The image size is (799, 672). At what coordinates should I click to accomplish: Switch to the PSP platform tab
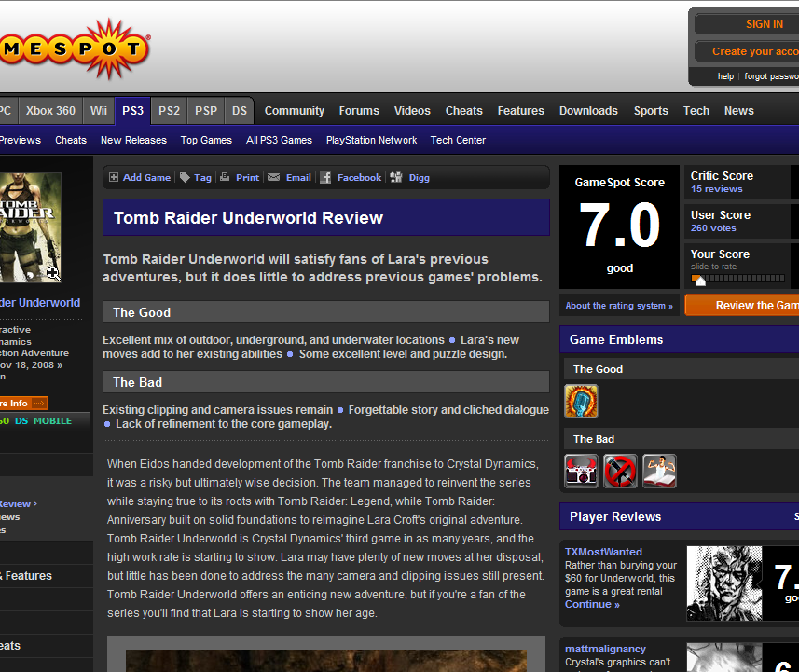(206, 111)
